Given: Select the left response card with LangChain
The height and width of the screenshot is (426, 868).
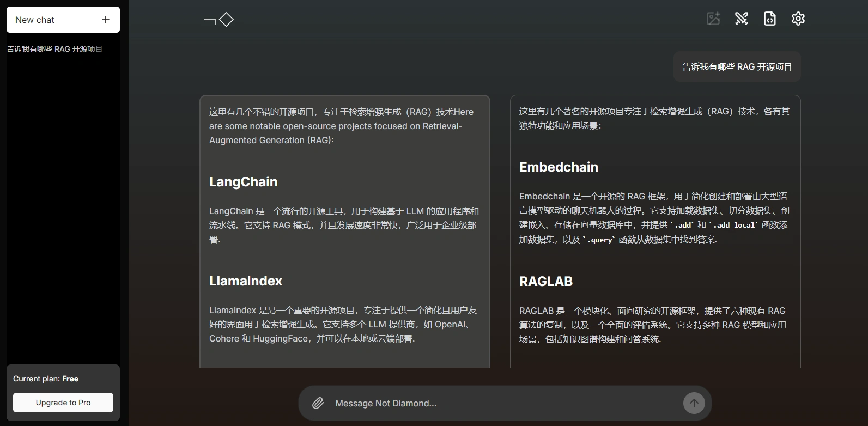Looking at the screenshot, I should (345, 232).
